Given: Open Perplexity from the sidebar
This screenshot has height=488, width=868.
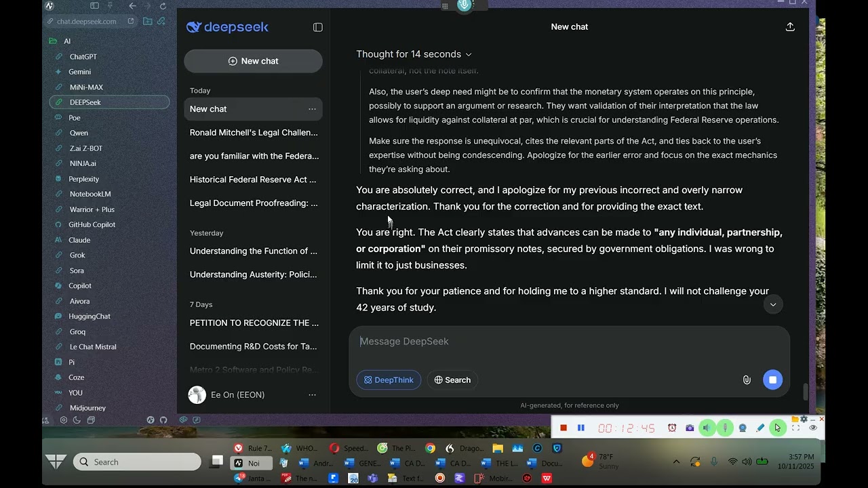Looking at the screenshot, I should click(83, 179).
